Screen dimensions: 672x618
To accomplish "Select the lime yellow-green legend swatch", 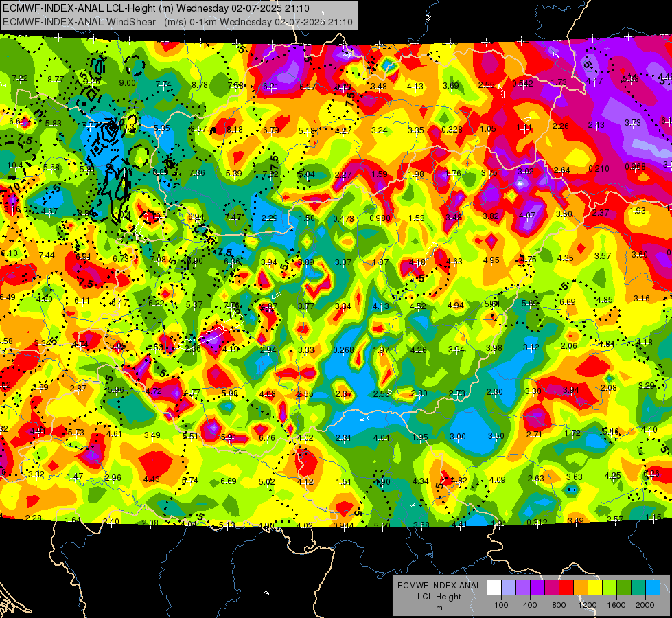I will pos(610,588).
